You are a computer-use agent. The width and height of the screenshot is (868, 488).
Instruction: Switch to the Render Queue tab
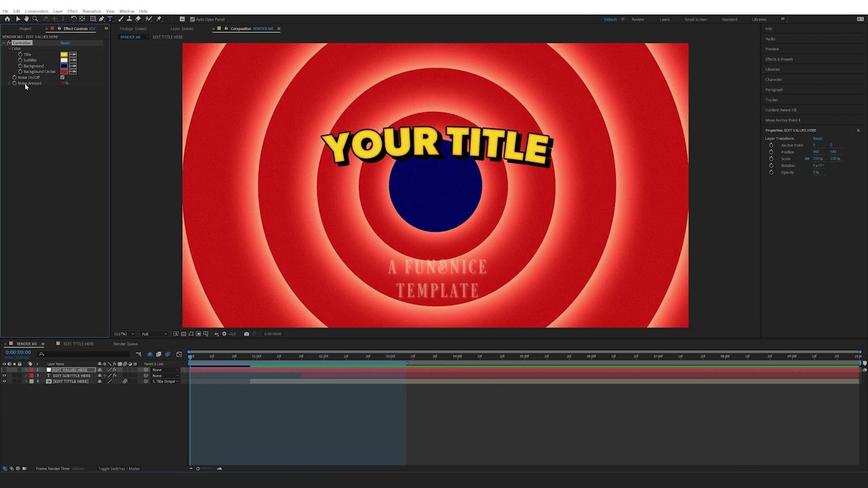(125, 344)
